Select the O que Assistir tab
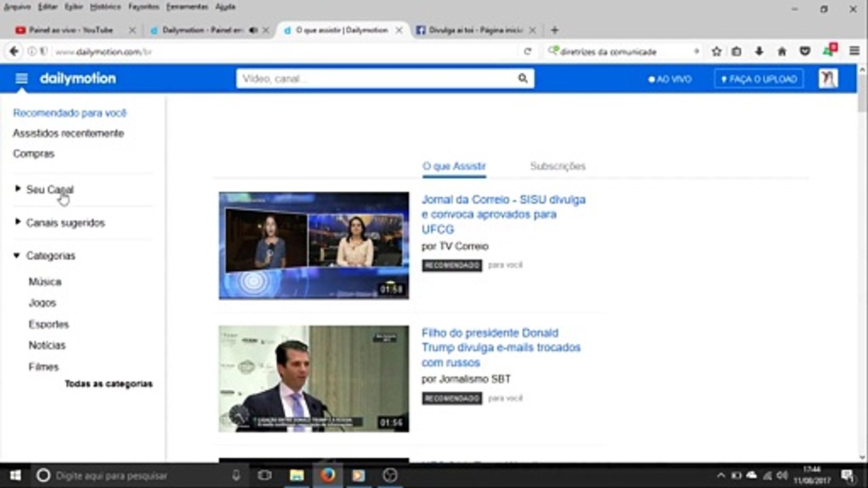Viewport: 868px width, 488px height. 454,166
